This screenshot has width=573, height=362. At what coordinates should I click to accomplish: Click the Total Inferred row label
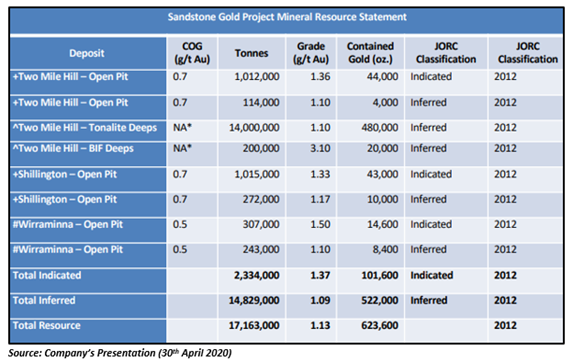point(44,301)
